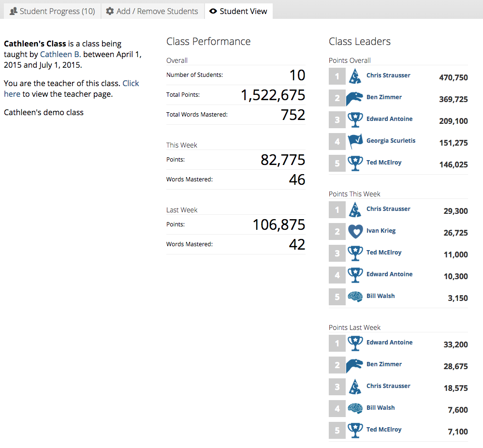Click Ben Zimmer's dinosaur icon in Points Last Week

(355, 365)
